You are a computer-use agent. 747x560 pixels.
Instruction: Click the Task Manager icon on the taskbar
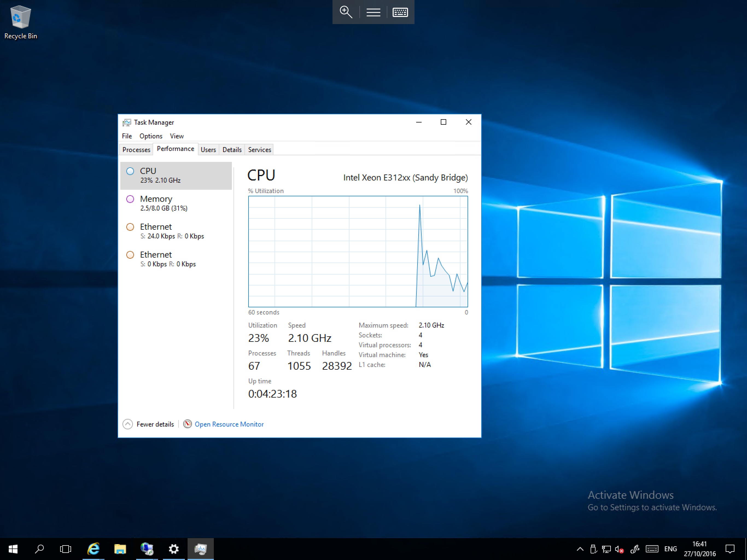point(201,549)
